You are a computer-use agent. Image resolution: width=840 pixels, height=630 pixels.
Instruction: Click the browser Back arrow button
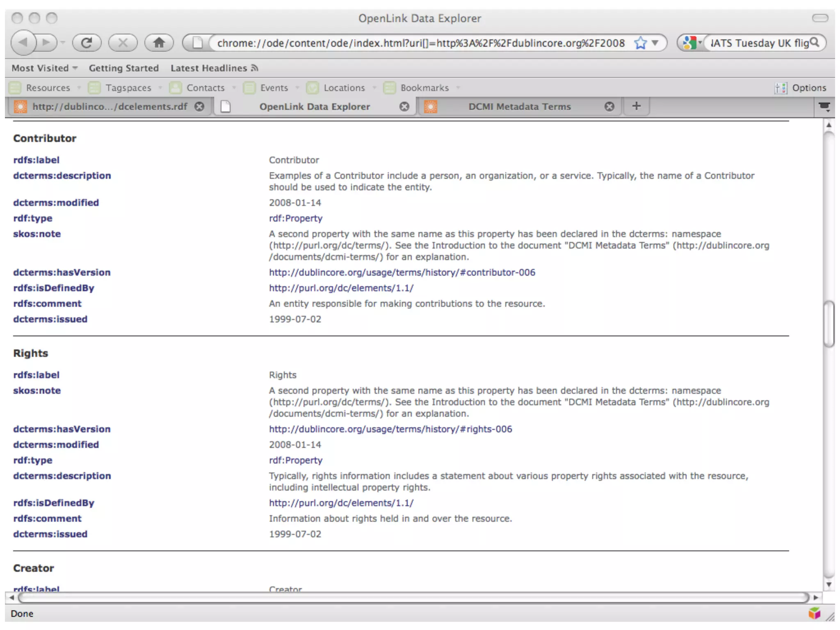23,43
